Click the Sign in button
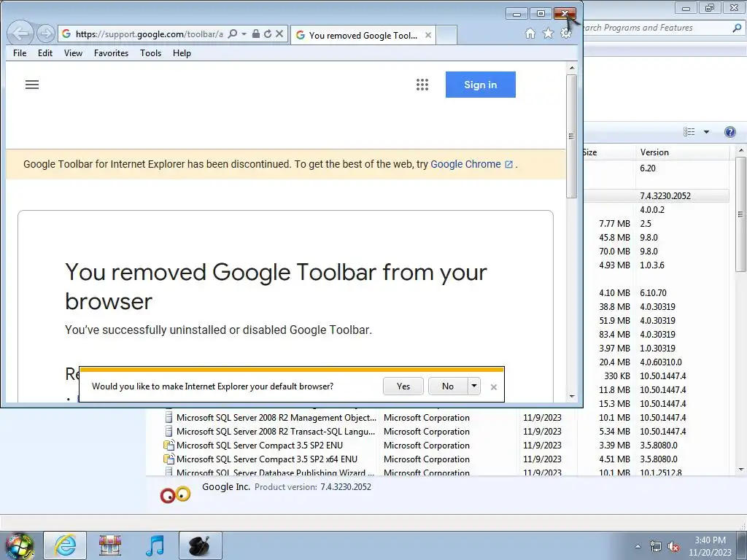The width and height of the screenshot is (747, 560). tap(480, 85)
